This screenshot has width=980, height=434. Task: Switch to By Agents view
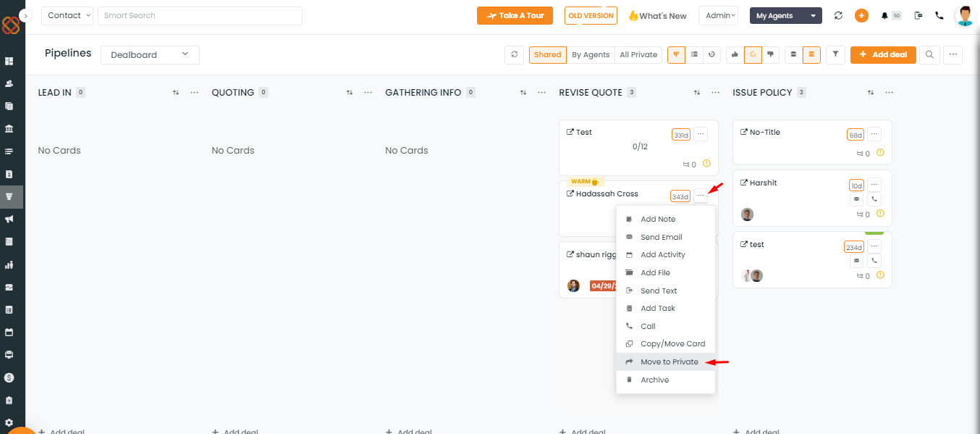coord(591,54)
